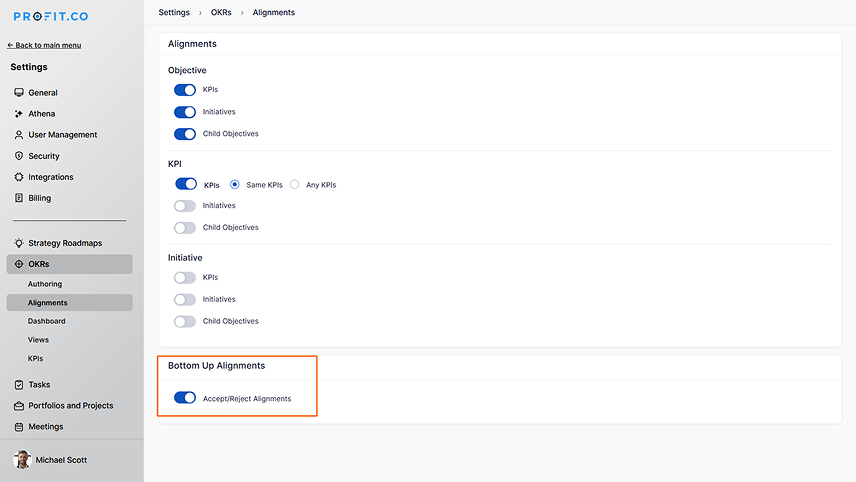Toggle Accept/Reject Alignments switch
Viewport: 856px width, 482px height.
click(x=185, y=397)
